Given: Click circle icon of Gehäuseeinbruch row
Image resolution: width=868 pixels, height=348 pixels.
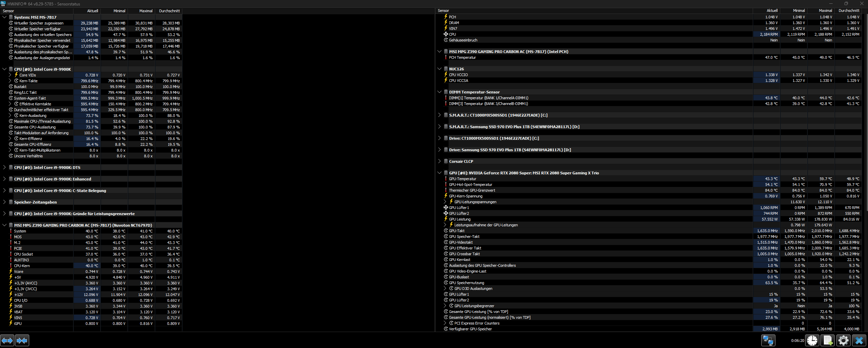Looking at the screenshot, I should [446, 40].
